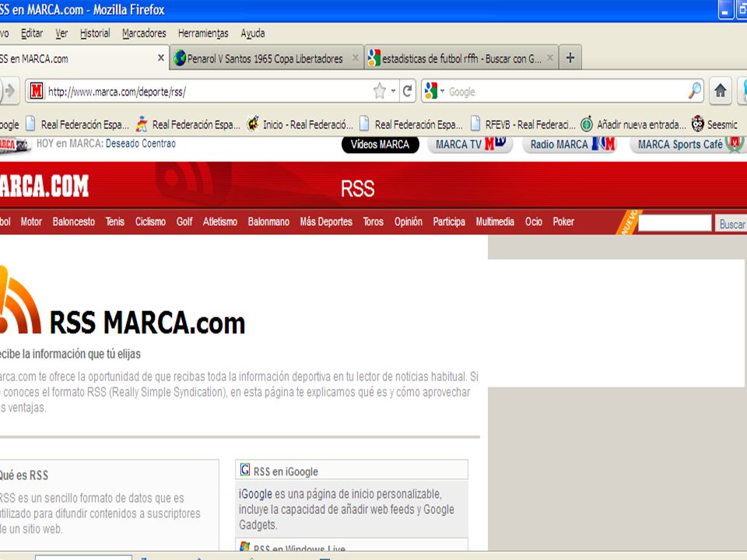The height and width of the screenshot is (560, 747).
Task: Go to Atletismo section
Action: (220, 222)
